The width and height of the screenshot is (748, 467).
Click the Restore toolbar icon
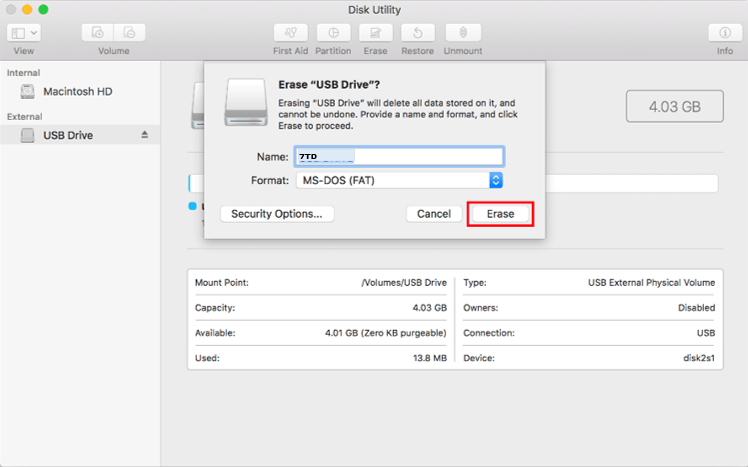point(417,33)
